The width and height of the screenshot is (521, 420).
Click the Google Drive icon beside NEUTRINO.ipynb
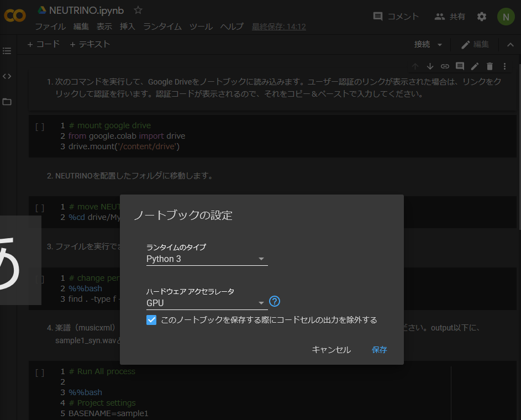pos(42,11)
